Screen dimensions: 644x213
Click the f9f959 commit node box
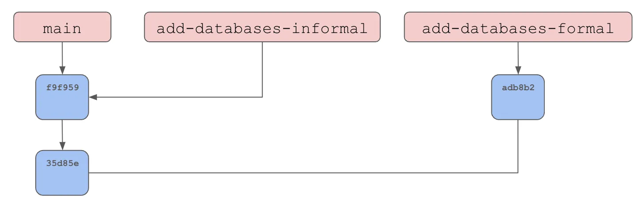pyautogui.click(x=62, y=102)
